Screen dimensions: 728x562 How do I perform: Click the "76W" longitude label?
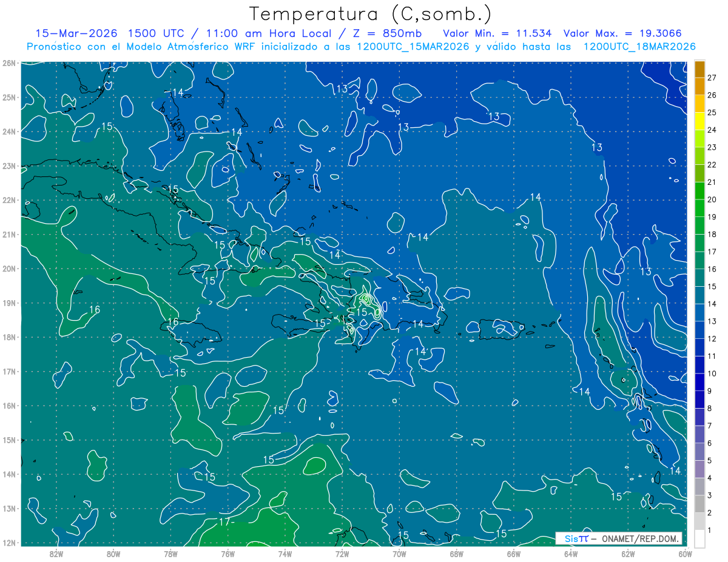coord(227,554)
